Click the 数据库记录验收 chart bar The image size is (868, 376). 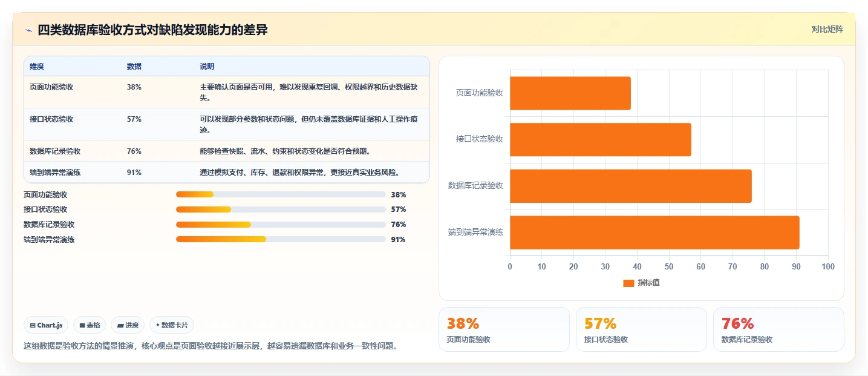(630, 186)
